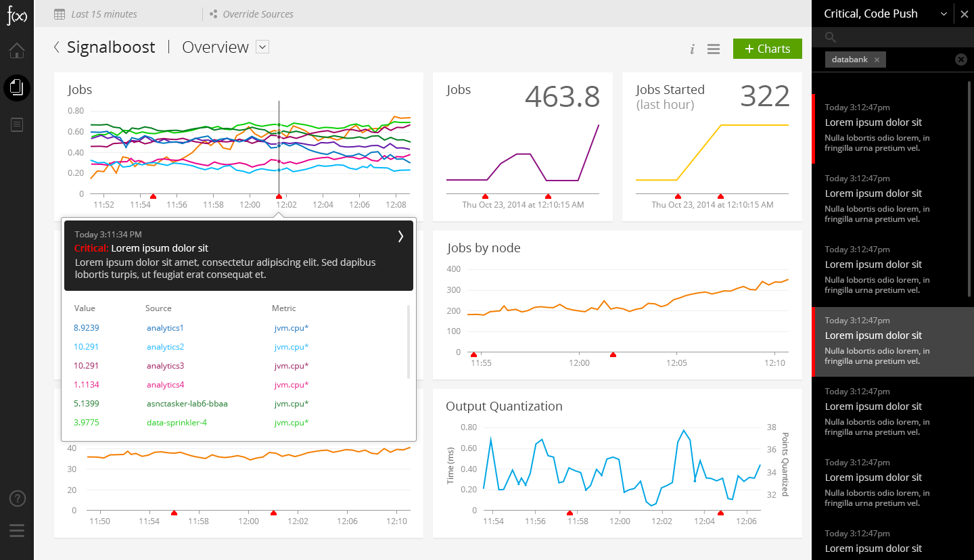The width and height of the screenshot is (974, 560).
Task: Click the event marker near 12:02 on Jobs chart
Action: tap(279, 195)
